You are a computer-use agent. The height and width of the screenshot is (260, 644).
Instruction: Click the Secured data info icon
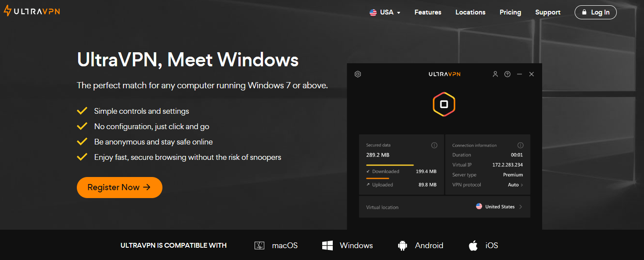434,145
